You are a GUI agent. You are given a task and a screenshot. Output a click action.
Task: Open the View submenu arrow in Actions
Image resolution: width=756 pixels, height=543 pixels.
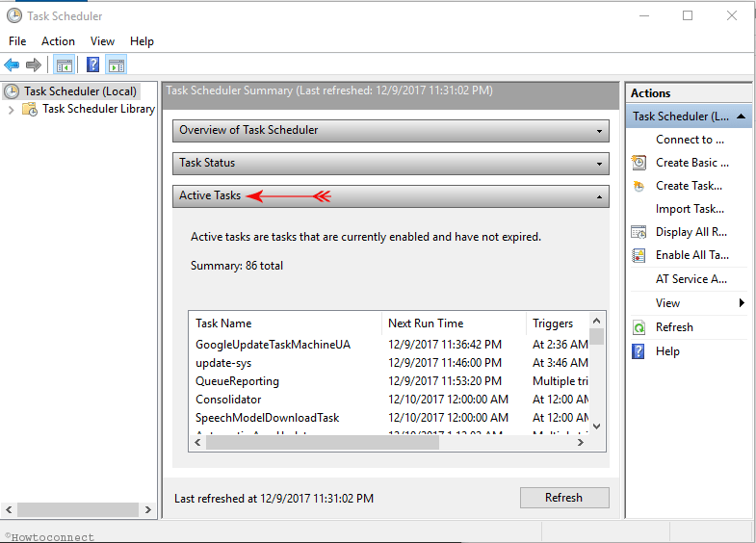tap(742, 302)
